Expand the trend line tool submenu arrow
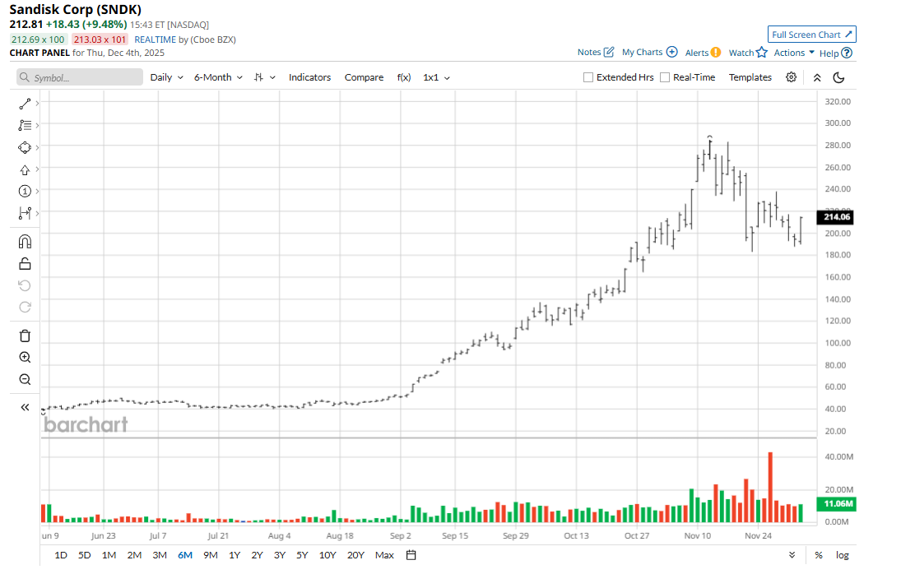The width and height of the screenshot is (901, 588). (37, 104)
